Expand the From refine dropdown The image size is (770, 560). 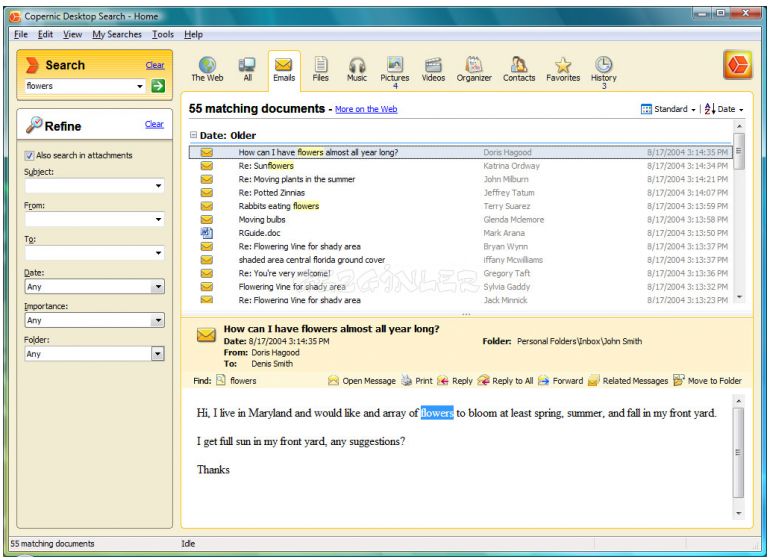[x=158, y=219]
